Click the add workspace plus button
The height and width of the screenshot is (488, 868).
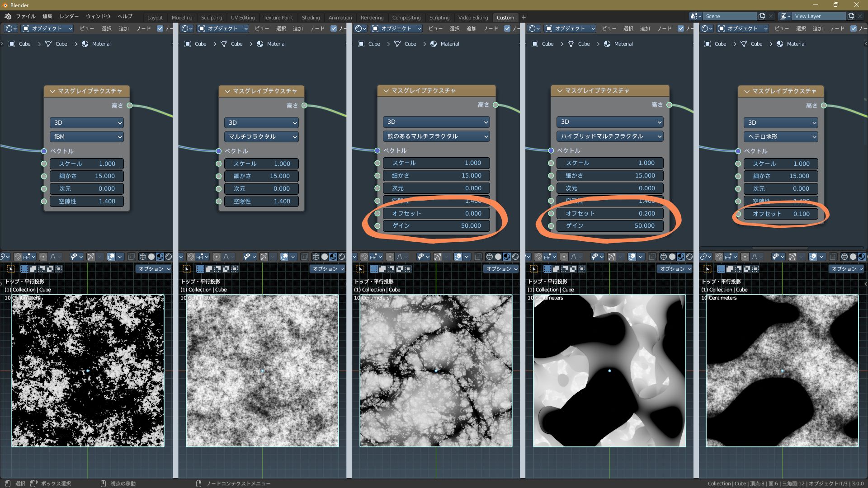click(x=524, y=18)
